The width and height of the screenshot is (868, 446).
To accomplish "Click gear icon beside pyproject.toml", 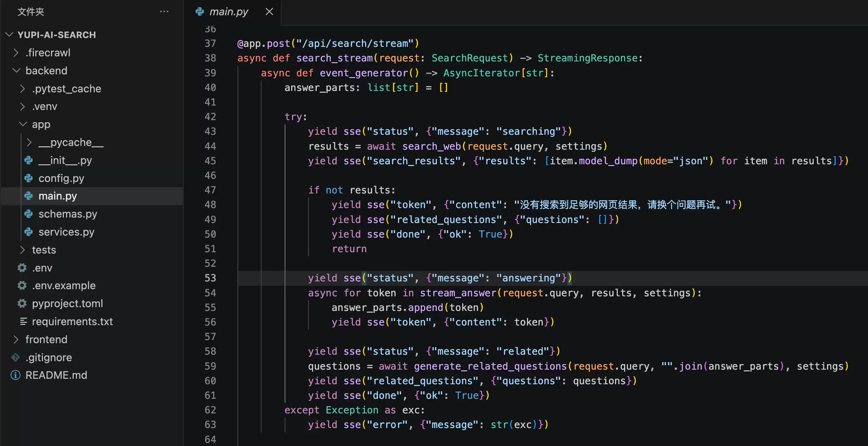I will point(22,303).
